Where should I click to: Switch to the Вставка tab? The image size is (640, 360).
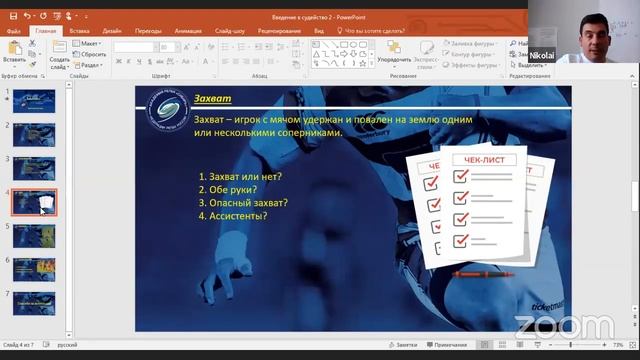[80, 31]
